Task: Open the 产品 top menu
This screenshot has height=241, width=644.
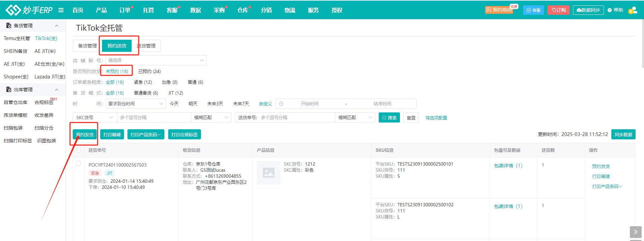Action: coord(101,10)
